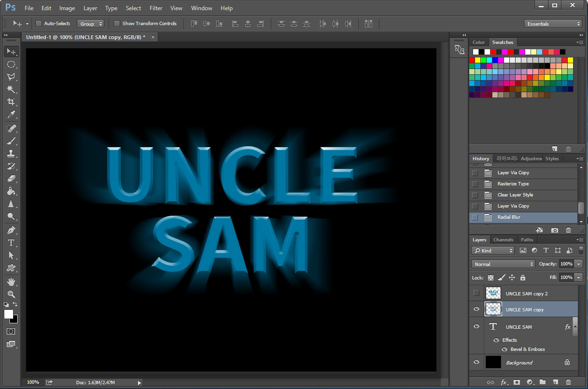Select the Paint Bucket tool
Image resolution: width=588 pixels, height=389 pixels.
pyautogui.click(x=11, y=191)
